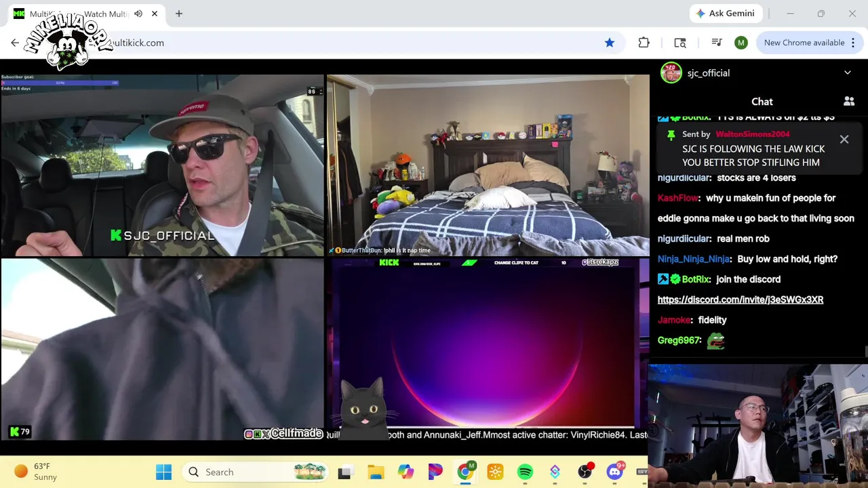Open the weather widget showing 63°F Sunny
This screenshot has height=488, width=868.
coord(35,472)
